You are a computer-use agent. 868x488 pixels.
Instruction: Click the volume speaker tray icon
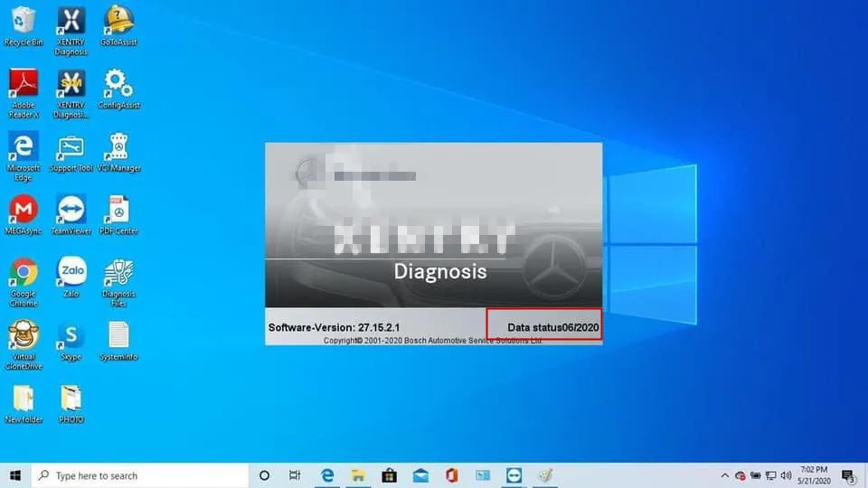point(786,475)
